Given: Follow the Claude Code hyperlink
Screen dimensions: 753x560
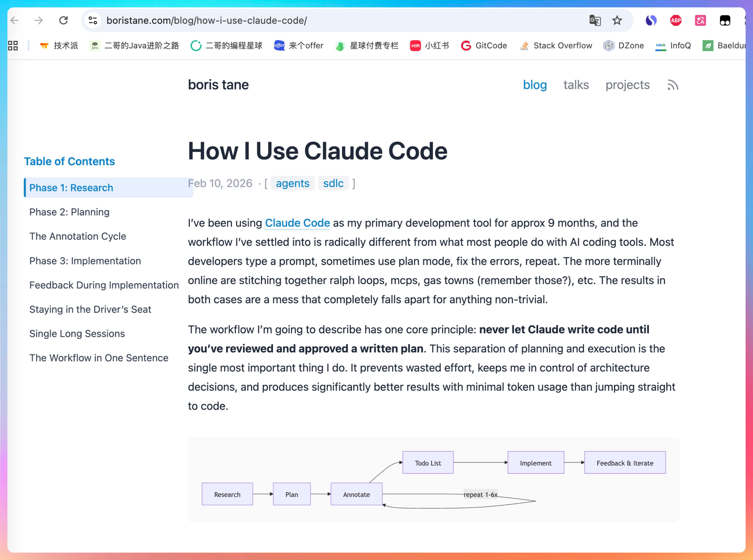Looking at the screenshot, I should coord(297,223).
